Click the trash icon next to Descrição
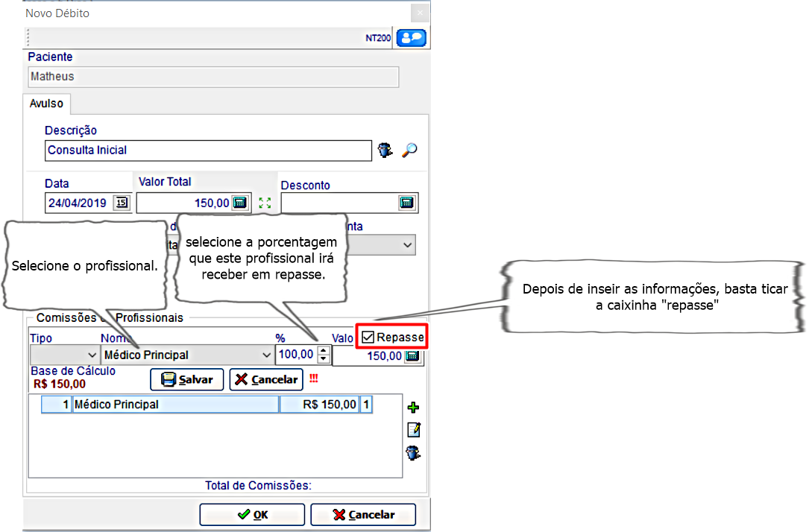 click(x=385, y=150)
